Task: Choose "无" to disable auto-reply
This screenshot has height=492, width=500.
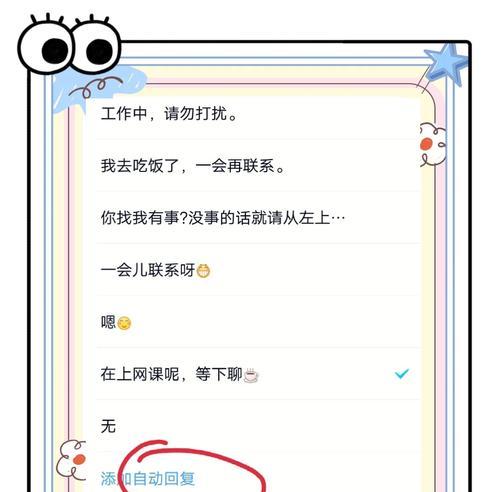Action: [257, 426]
